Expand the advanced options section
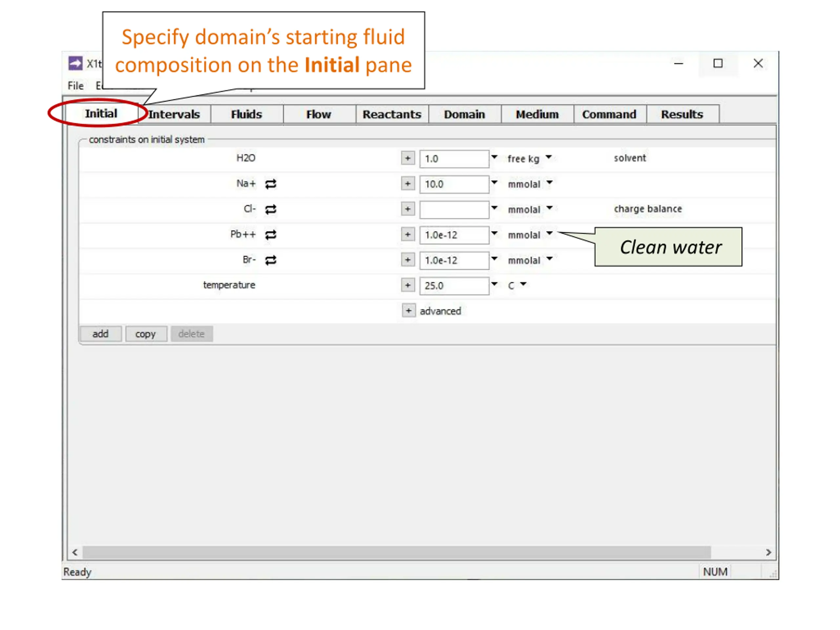 point(409,311)
